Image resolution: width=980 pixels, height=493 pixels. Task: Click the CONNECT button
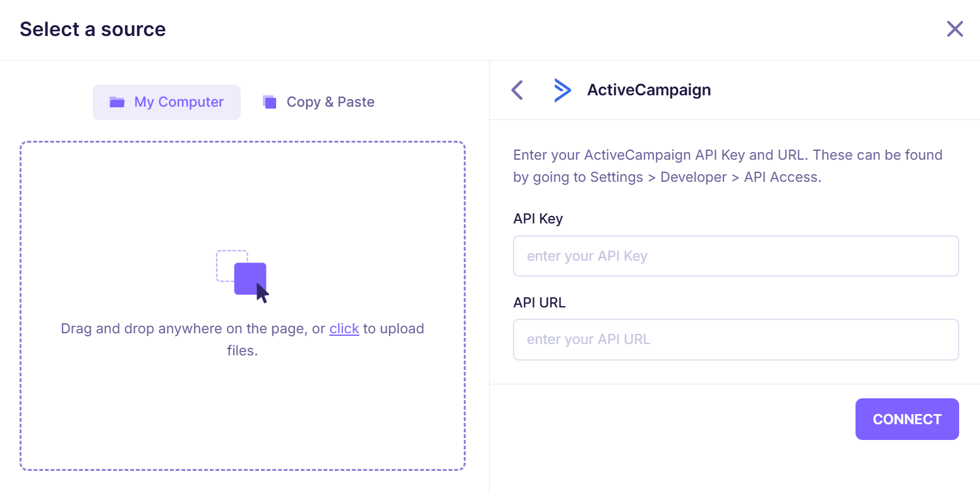coord(907,419)
